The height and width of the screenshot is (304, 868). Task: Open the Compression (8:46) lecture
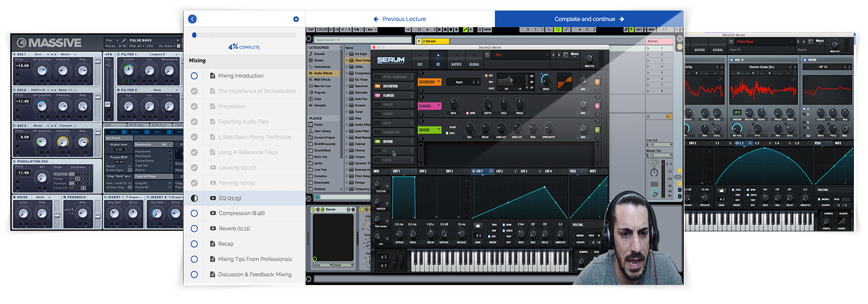[x=242, y=214]
